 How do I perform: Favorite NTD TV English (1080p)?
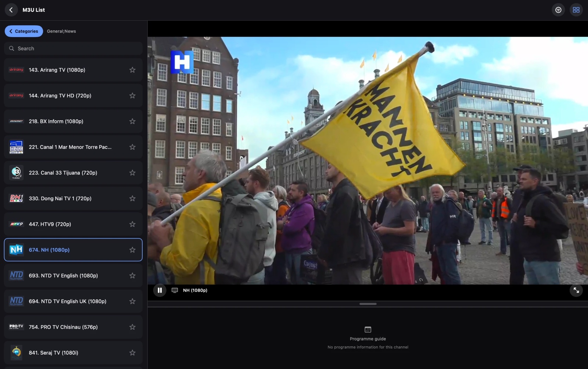(x=132, y=276)
